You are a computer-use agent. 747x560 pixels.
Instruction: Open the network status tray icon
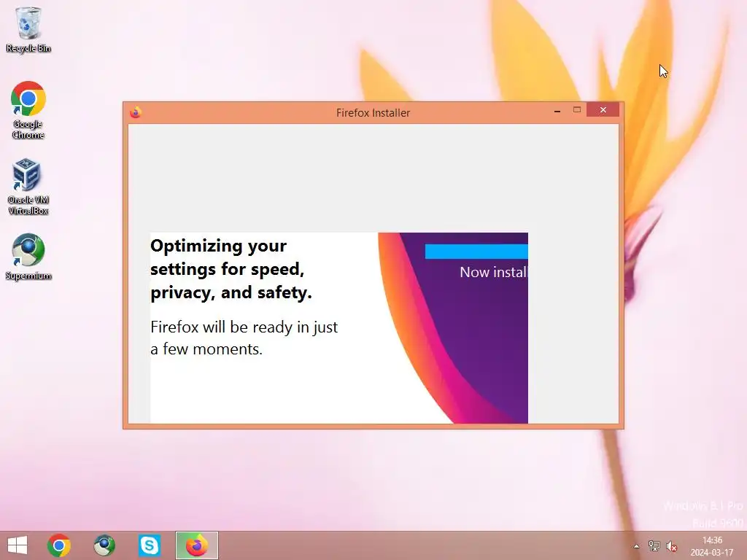654,546
